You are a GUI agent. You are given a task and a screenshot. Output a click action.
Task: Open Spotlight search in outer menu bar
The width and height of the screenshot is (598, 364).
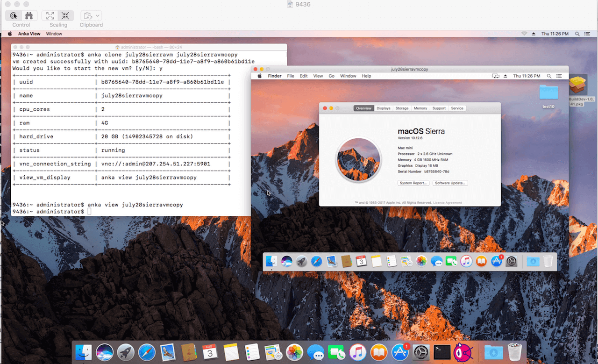(577, 34)
